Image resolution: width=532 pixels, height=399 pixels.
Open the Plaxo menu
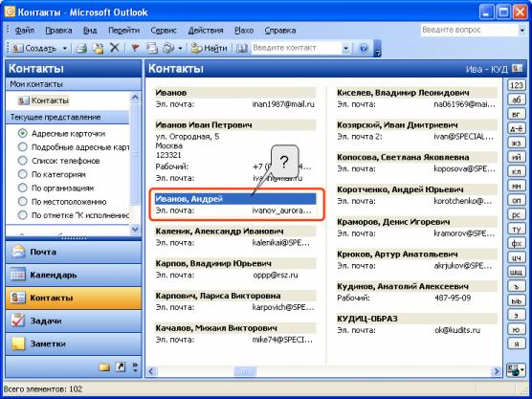244,31
